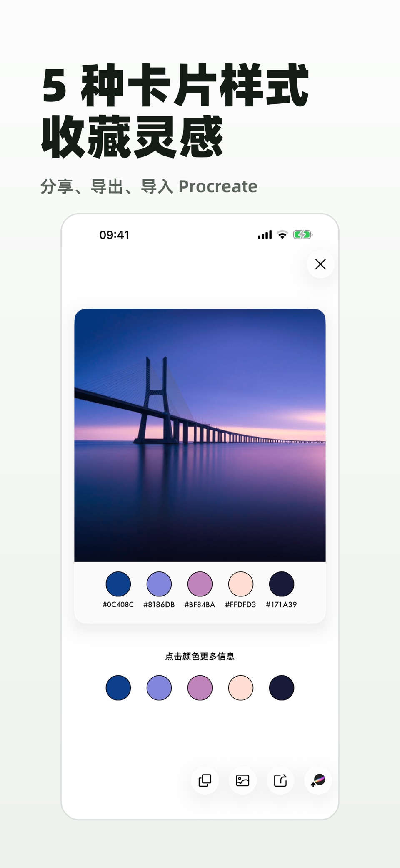Tap peach swatch below 点击颜色更多信息
The height and width of the screenshot is (868, 400).
pyautogui.click(x=241, y=688)
